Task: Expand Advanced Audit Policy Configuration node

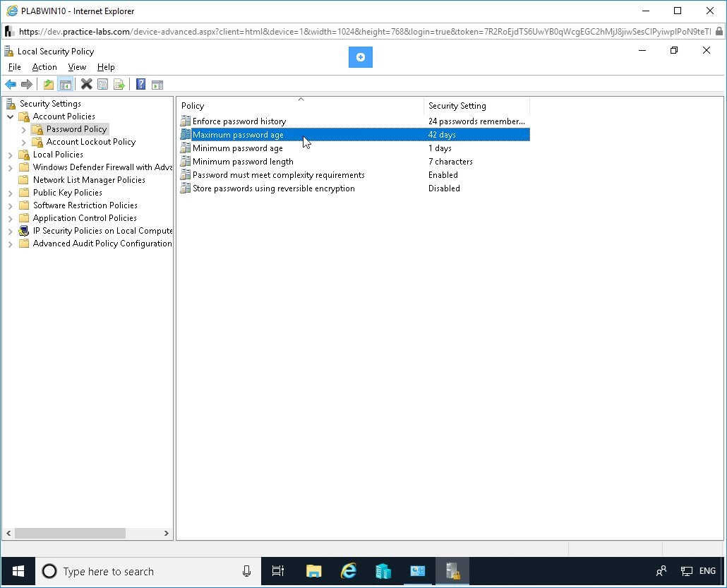Action: click(x=10, y=244)
